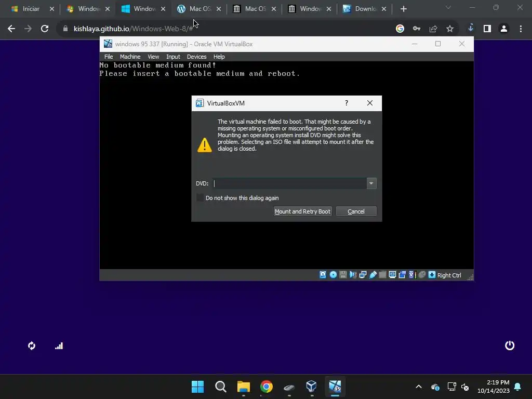Click the Windows 95 VM taskbar icon
The width and height of the screenshot is (532, 399).
tap(335, 386)
